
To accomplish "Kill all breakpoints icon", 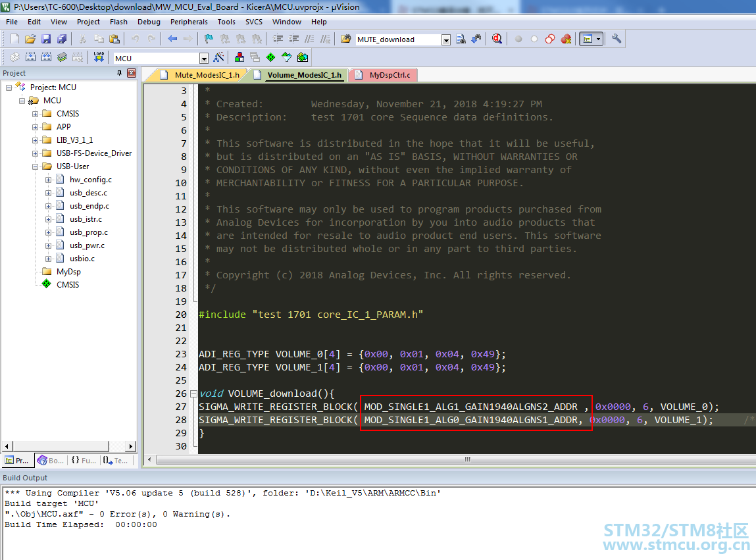I will [x=566, y=39].
